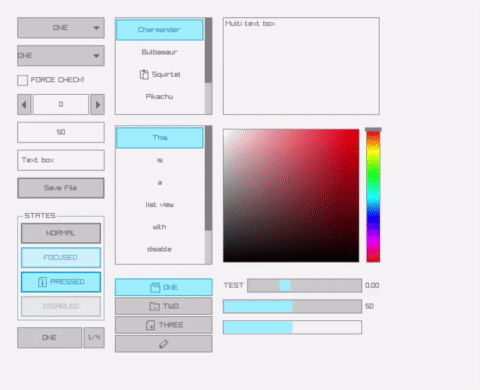Viewport: 480px width, 390px height.
Task: Select the ONE toggle group button
Action: [x=164, y=287]
